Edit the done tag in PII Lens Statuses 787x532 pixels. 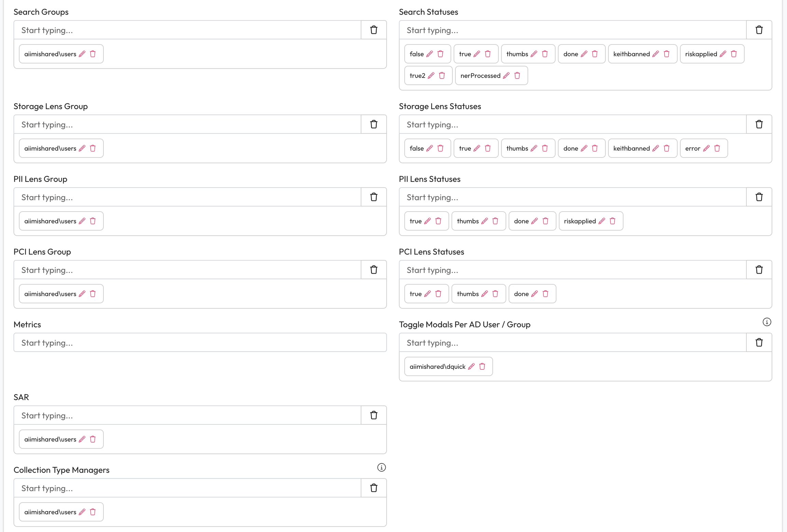point(535,221)
